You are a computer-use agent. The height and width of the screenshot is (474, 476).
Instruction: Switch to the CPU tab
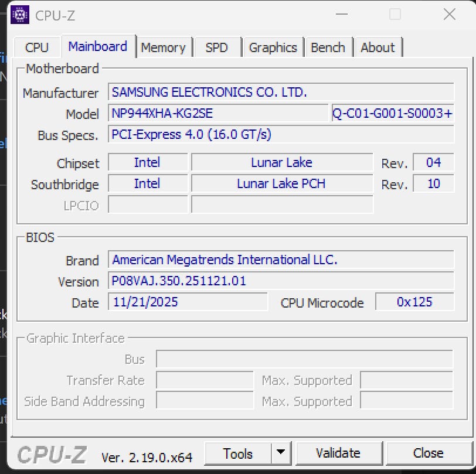click(37, 47)
